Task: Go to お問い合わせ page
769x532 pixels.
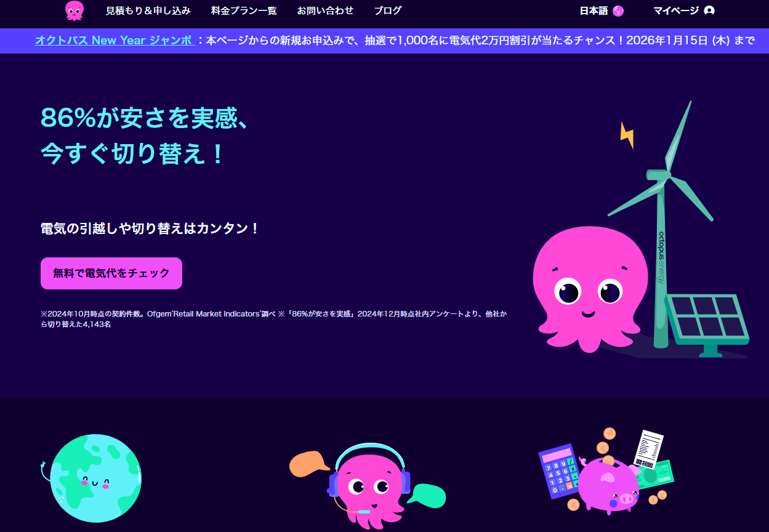Action: click(x=325, y=10)
